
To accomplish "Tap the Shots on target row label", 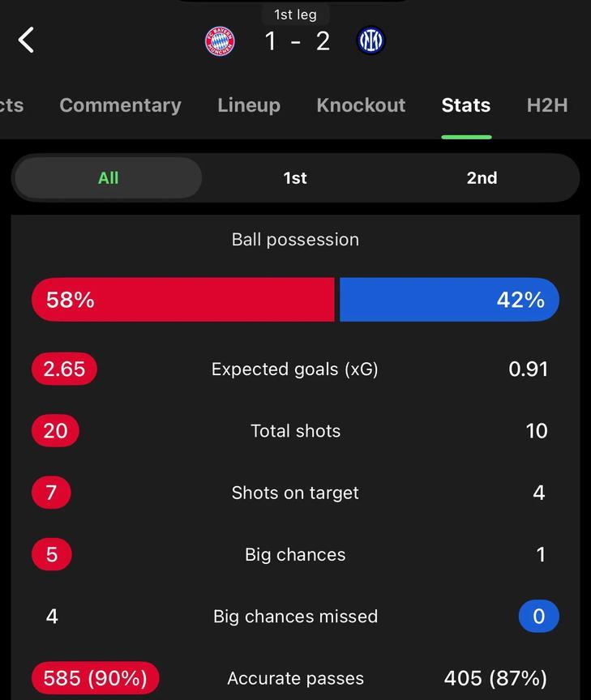I will click(x=295, y=493).
